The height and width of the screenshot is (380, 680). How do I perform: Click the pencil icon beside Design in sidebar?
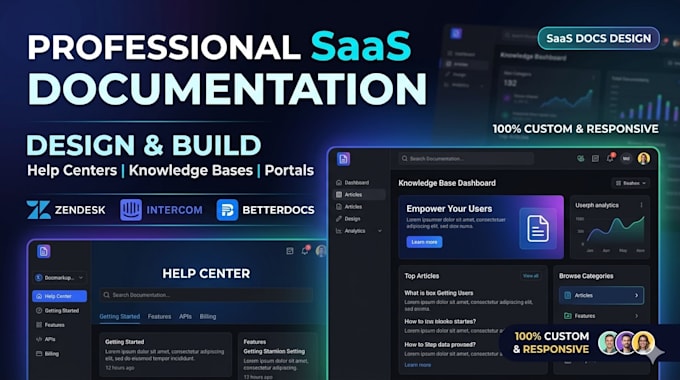coord(339,219)
